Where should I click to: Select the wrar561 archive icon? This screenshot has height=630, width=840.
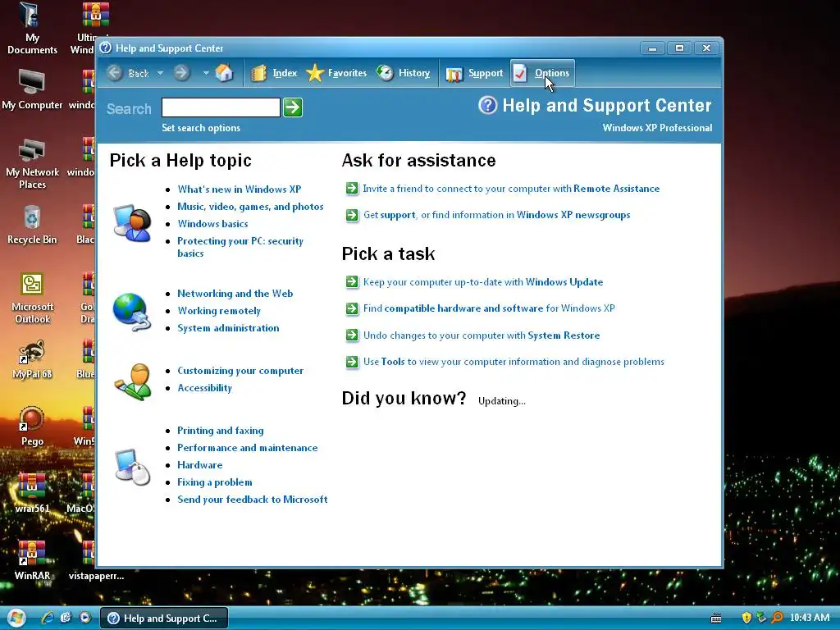(x=32, y=493)
